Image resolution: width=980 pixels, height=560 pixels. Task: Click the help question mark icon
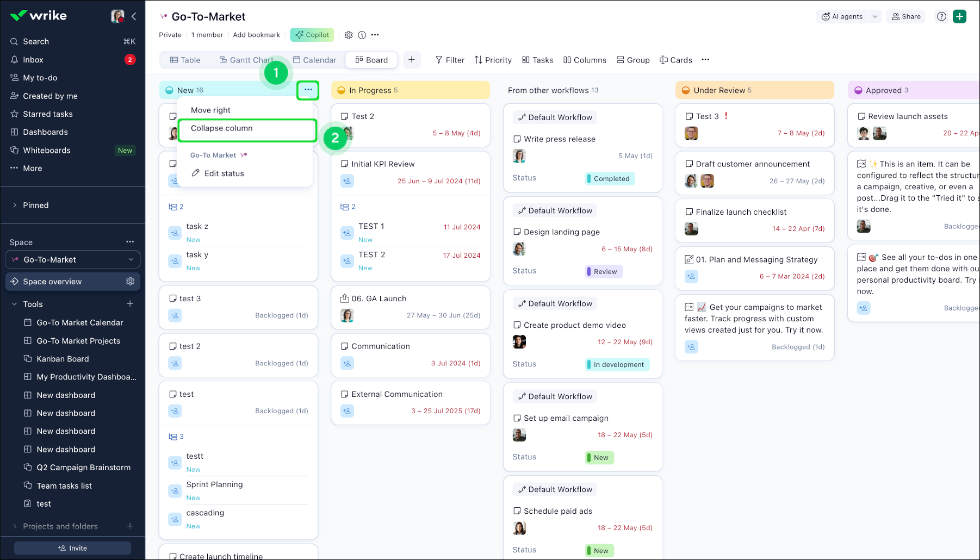941,16
